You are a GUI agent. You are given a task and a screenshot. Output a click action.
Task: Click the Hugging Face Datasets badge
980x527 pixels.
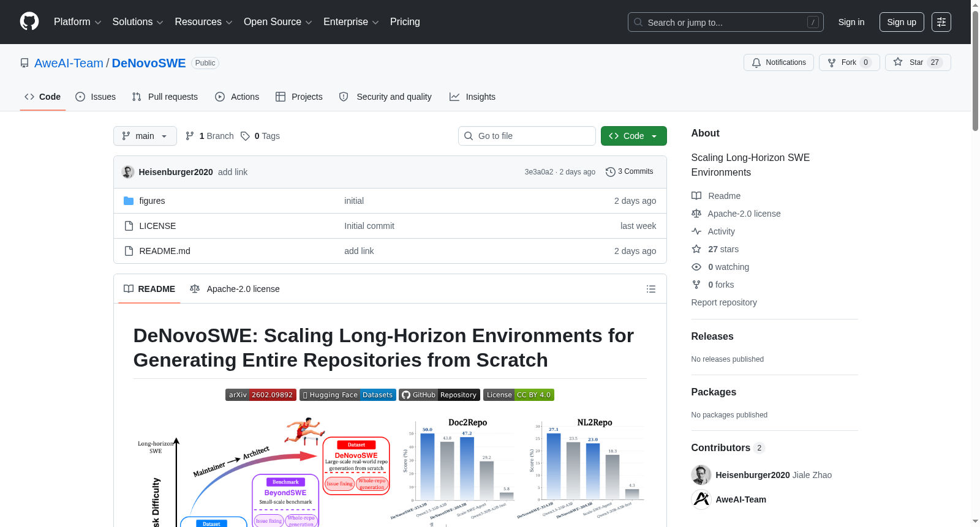(x=348, y=395)
